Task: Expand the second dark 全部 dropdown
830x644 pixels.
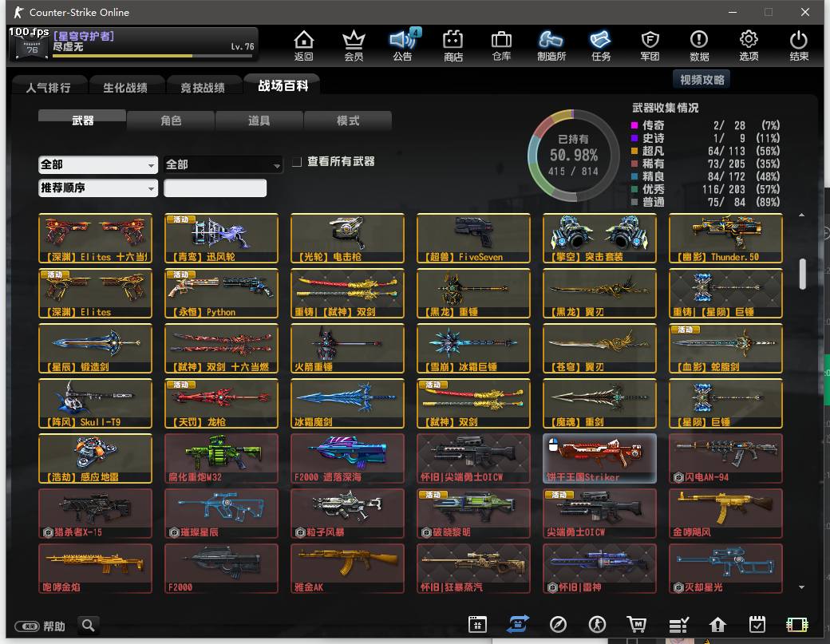Action: pos(223,165)
